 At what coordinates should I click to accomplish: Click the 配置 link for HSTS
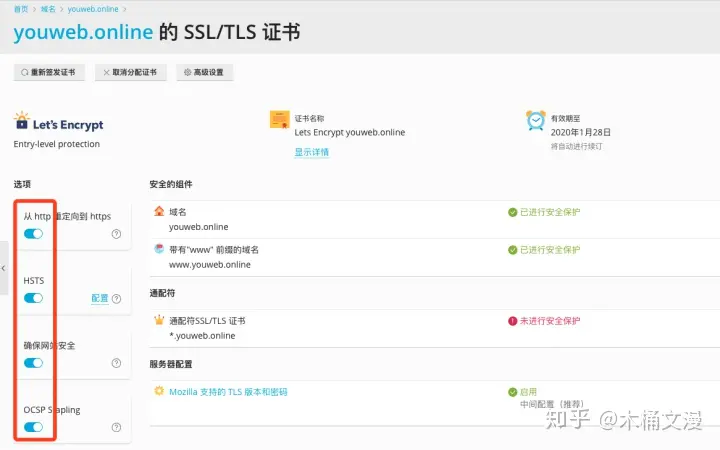click(x=100, y=298)
